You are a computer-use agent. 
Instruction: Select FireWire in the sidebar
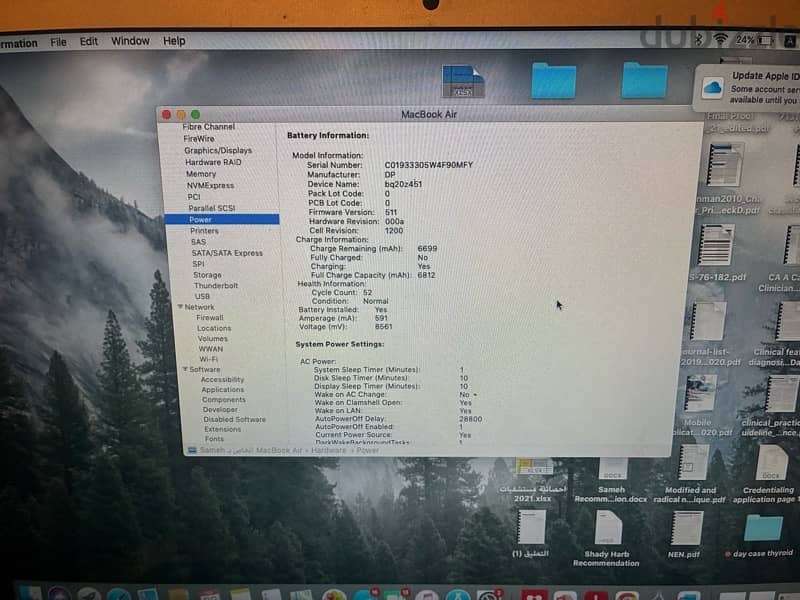pyautogui.click(x=199, y=139)
